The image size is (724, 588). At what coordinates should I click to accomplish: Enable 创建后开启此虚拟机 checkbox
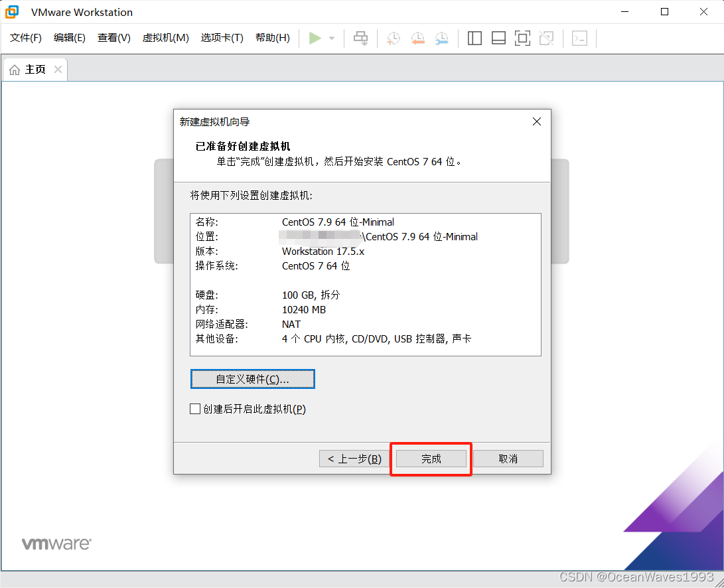(x=195, y=409)
